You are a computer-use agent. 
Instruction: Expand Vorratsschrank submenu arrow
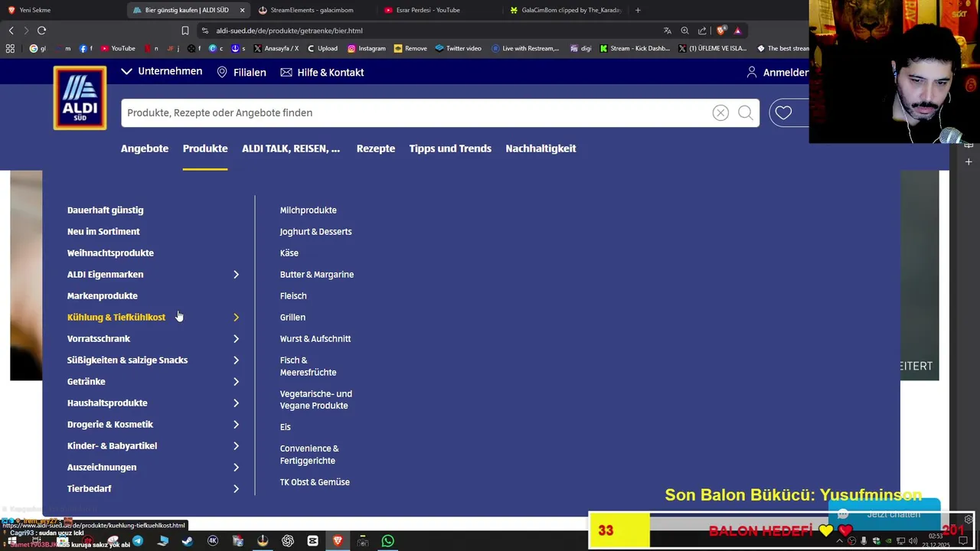click(236, 338)
